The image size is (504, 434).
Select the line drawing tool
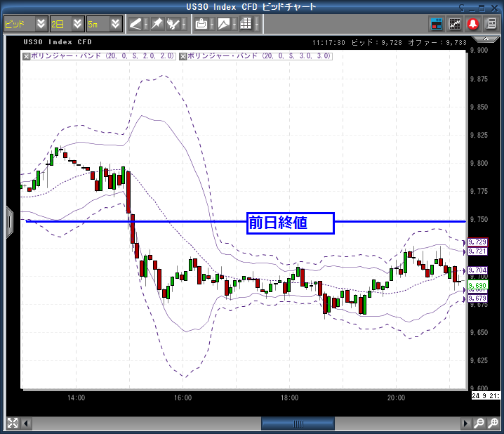[136, 23]
